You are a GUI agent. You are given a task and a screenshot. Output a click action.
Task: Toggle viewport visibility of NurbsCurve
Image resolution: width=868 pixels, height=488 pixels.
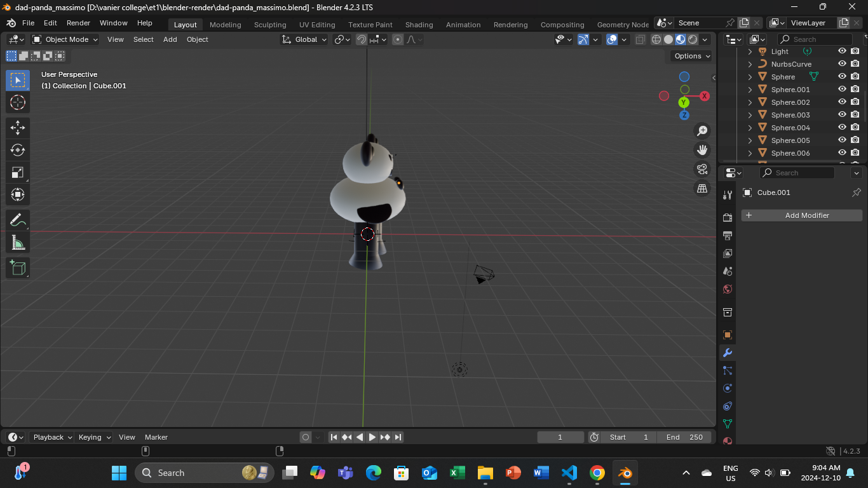point(842,64)
